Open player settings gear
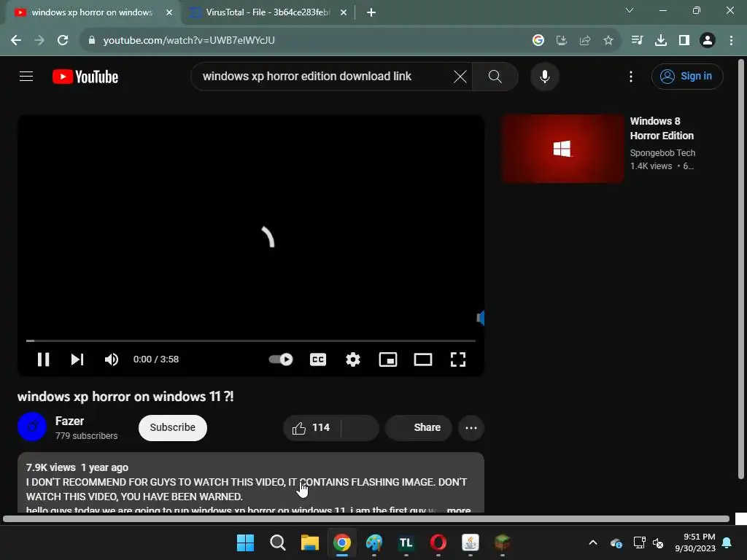The height and width of the screenshot is (560, 747). (x=352, y=359)
